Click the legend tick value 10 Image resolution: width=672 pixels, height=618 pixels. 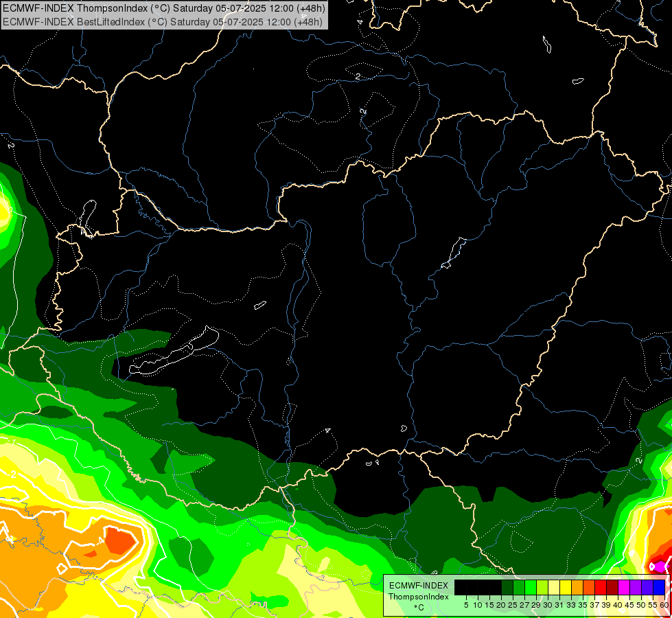click(478, 605)
